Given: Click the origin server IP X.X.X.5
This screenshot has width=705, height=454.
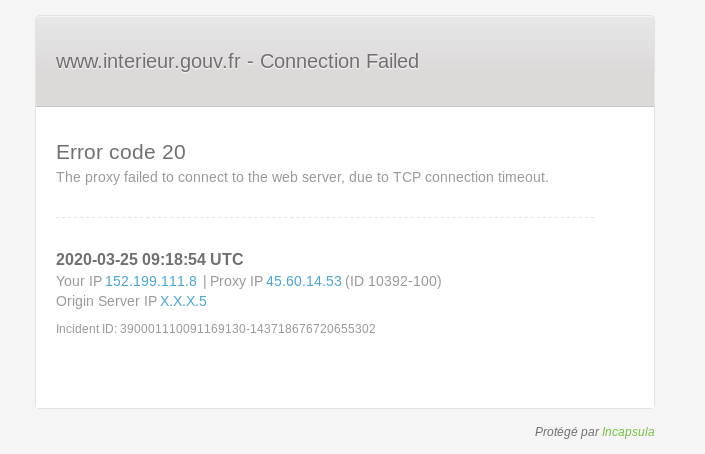Looking at the screenshot, I should [x=183, y=301].
